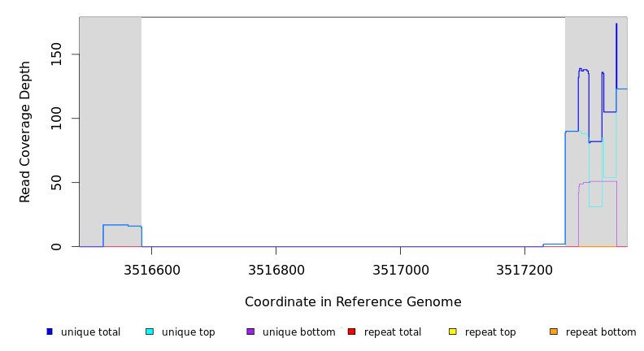Select the 'unique total' legend label
Viewport: 644px width, 351px height.
(90, 332)
